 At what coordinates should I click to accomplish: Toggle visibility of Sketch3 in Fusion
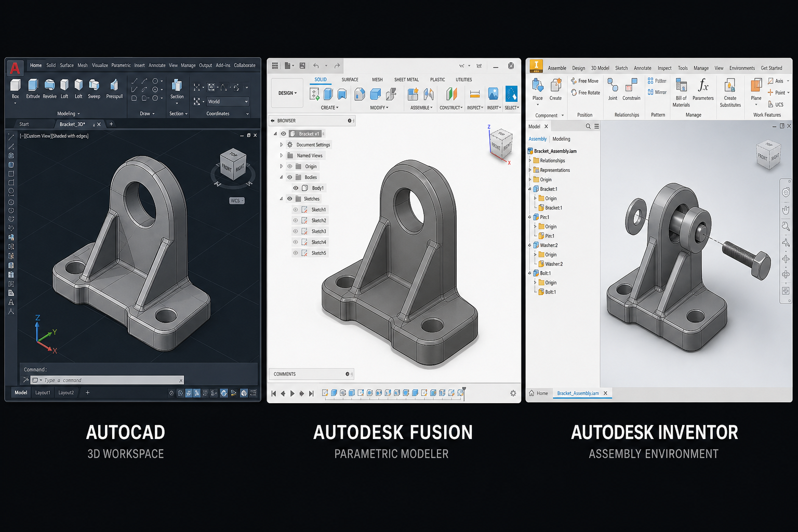(296, 232)
